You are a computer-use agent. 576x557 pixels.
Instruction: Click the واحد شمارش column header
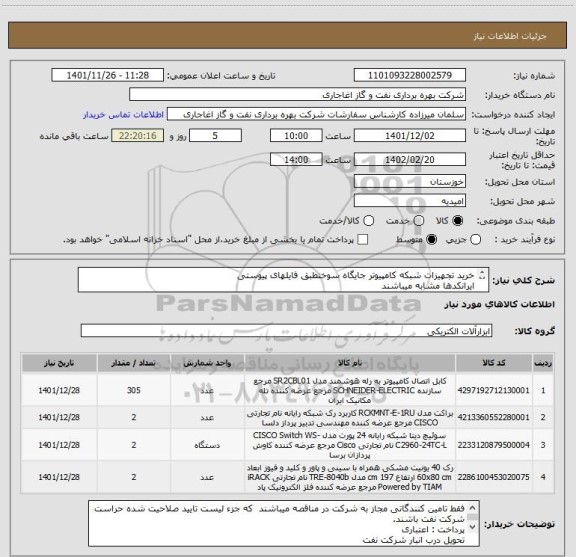(207, 363)
